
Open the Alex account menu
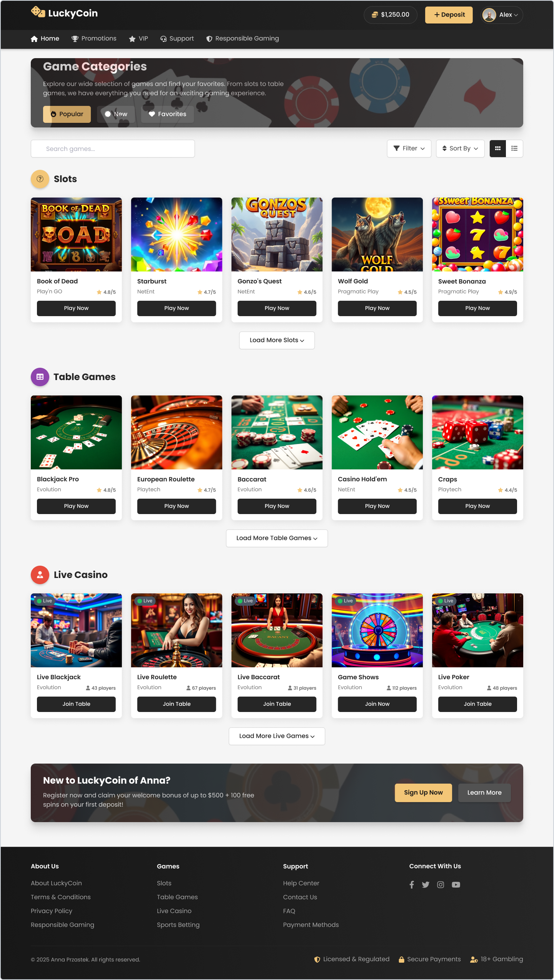click(501, 15)
